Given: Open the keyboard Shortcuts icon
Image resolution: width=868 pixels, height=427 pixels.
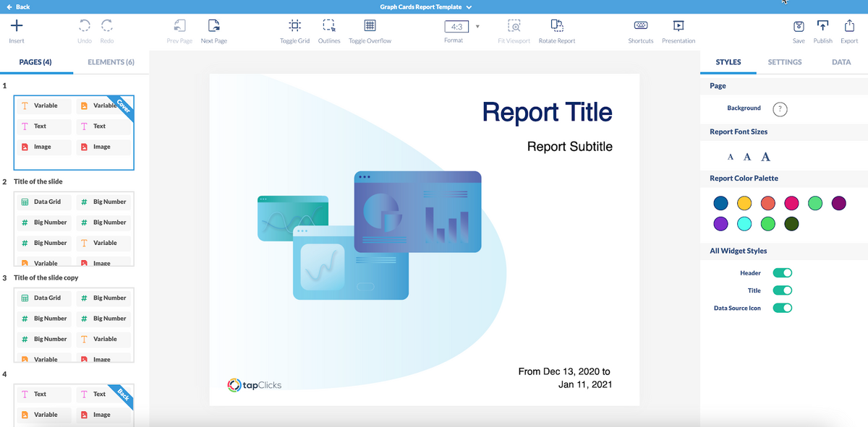Looking at the screenshot, I should tap(640, 26).
